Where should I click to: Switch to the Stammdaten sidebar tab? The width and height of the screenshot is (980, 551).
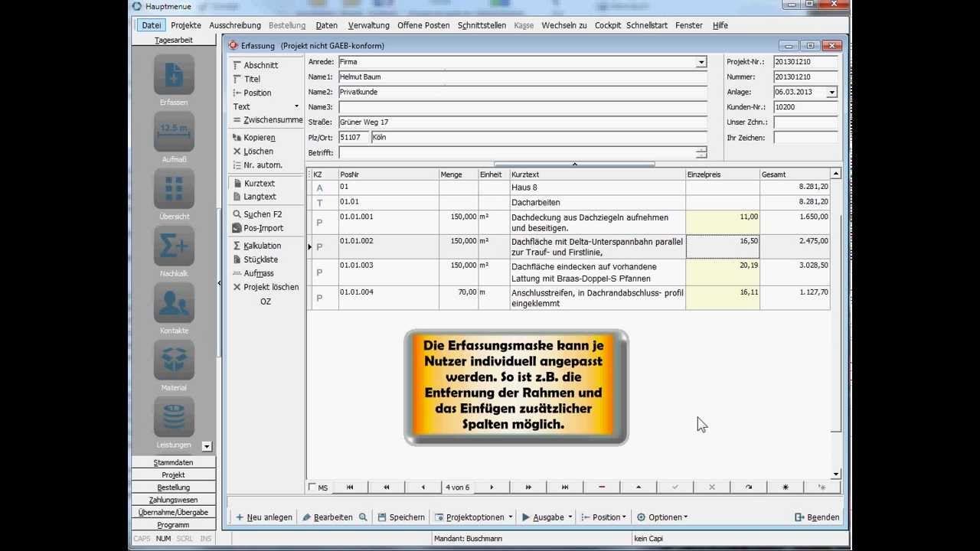pos(174,462)
